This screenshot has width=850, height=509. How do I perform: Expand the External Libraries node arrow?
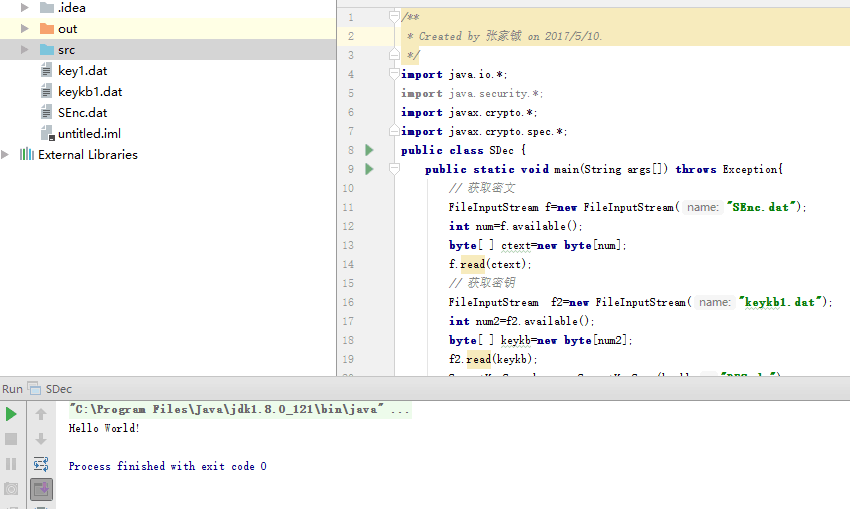click(5, 154)
